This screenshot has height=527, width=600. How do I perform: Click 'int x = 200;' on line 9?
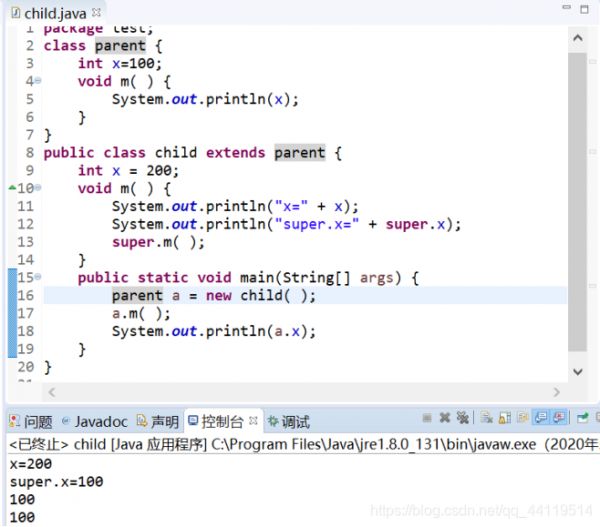(x=128, y=171)
